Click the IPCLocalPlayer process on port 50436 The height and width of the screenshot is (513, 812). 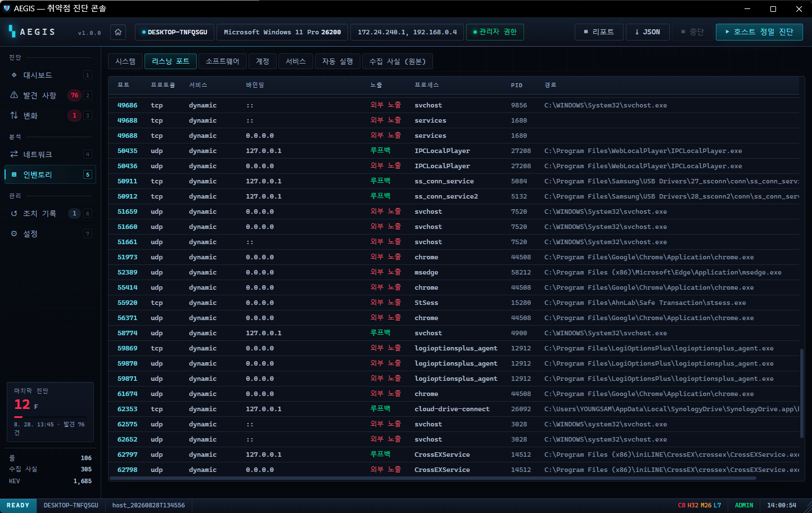click(x=442, y=166)
